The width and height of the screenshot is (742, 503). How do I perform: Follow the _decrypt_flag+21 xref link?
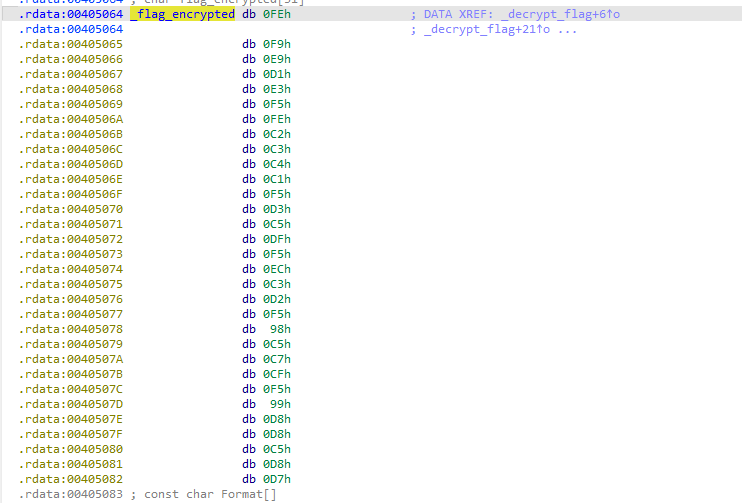click(x=487, y=29)
